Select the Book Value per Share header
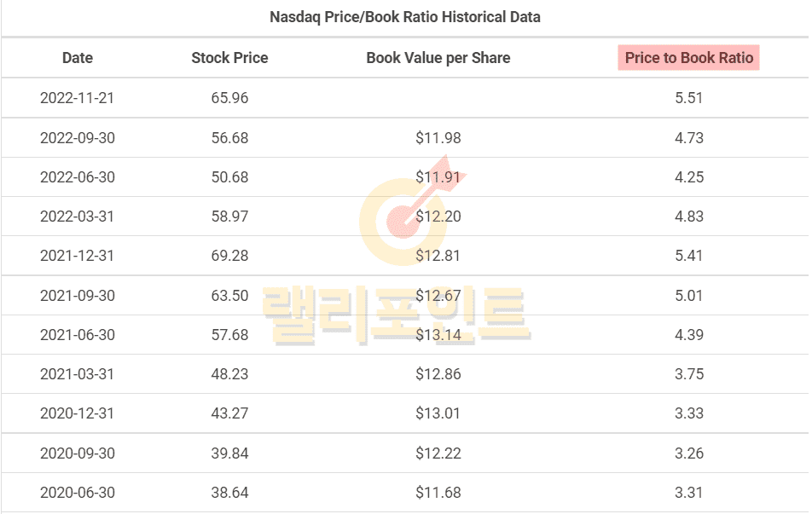The height and width of the screenshot is (514, 812). pos(438,58)
